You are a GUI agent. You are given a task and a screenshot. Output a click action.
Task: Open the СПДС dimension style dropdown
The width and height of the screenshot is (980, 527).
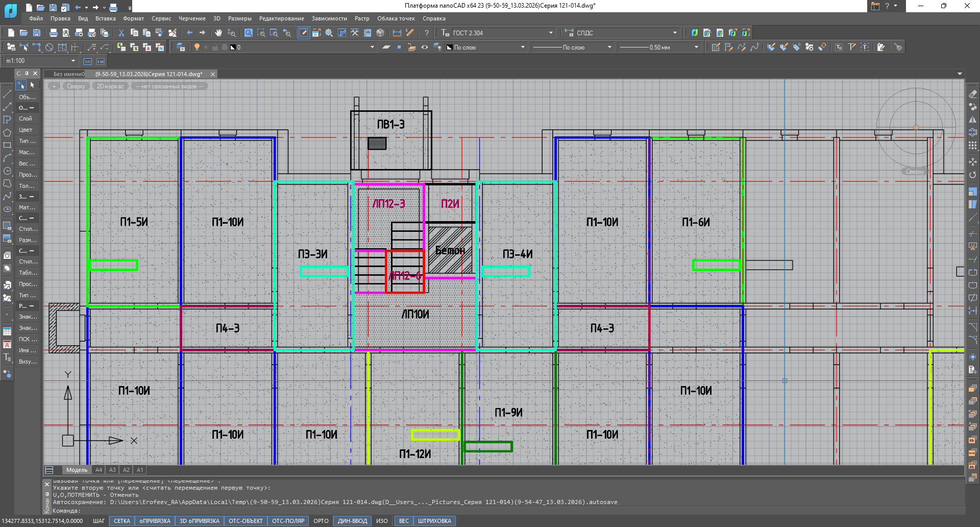tap(675, 33)
